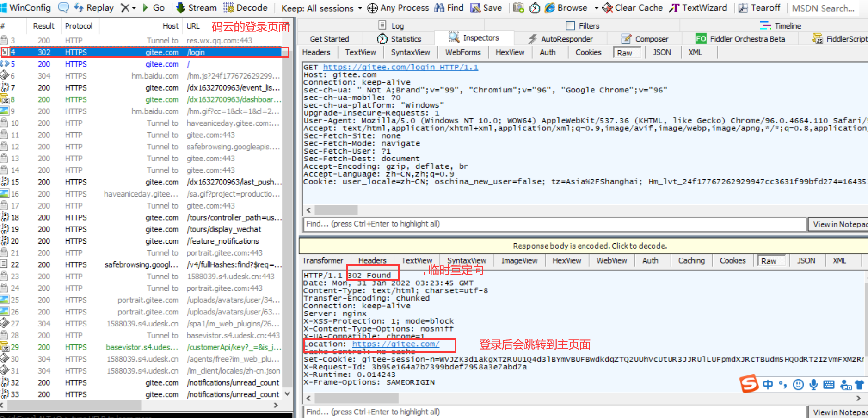868x418 pixels.
Task: Toggle the Decode button
Action: [245, 7]
